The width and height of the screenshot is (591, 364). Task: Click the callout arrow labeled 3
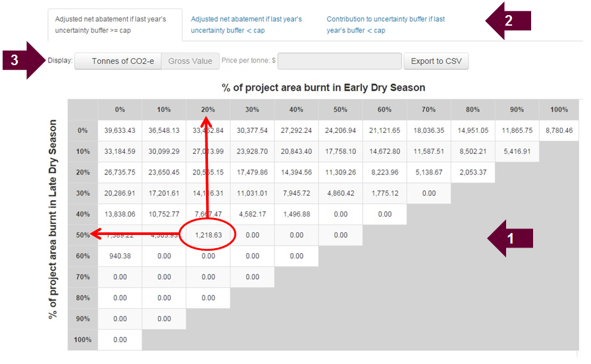pos(23,61)
